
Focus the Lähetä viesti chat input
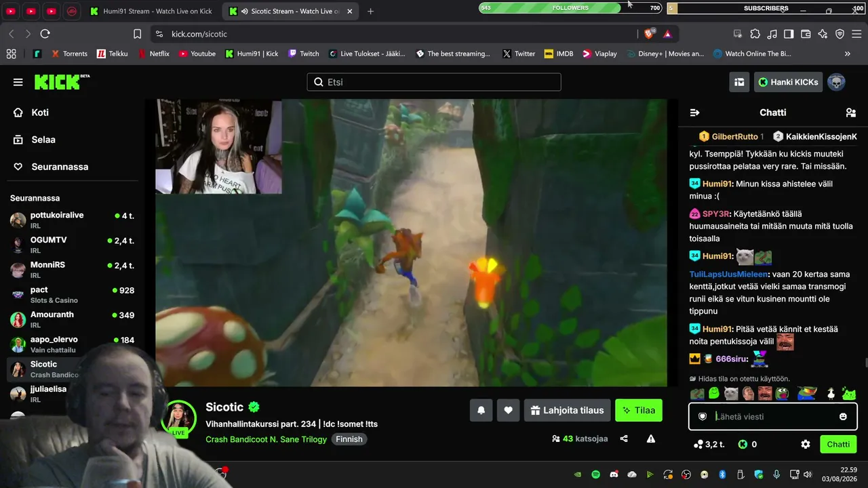coord(773,417)
